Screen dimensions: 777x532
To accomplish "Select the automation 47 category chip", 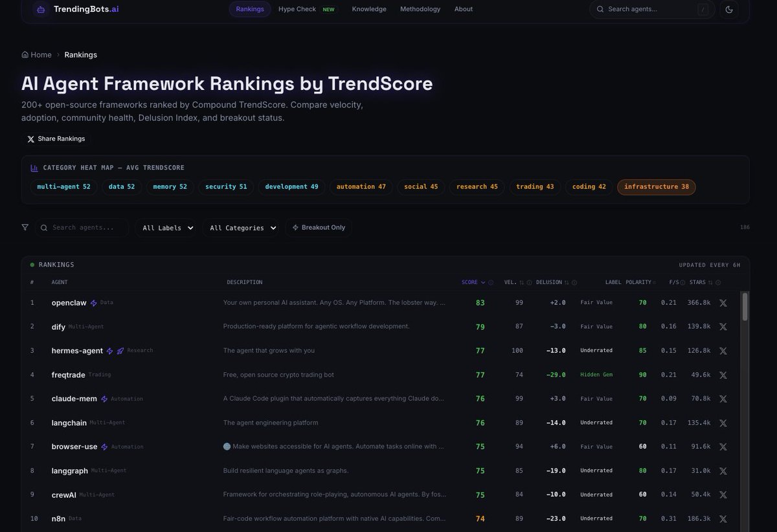I will tap(361, 187).
